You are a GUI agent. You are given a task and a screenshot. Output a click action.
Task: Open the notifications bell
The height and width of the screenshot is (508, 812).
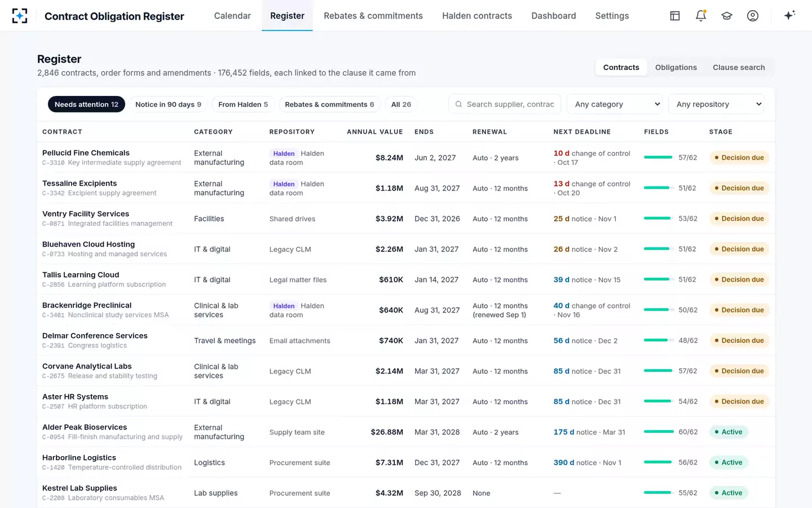[701, 16]
